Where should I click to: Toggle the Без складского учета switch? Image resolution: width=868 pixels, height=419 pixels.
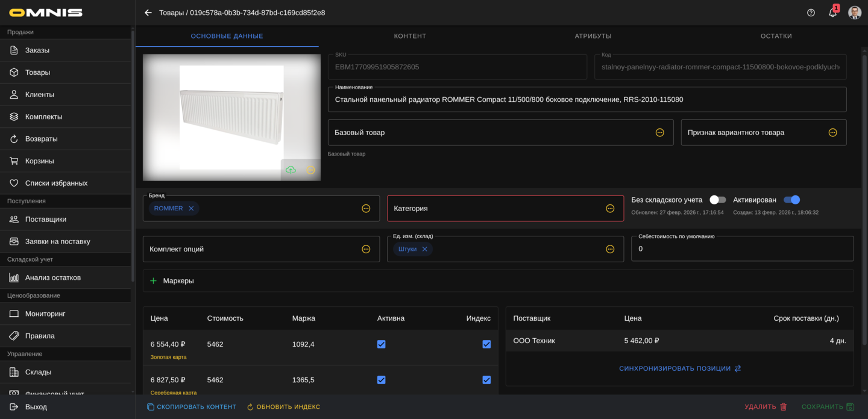click(717, 200)
